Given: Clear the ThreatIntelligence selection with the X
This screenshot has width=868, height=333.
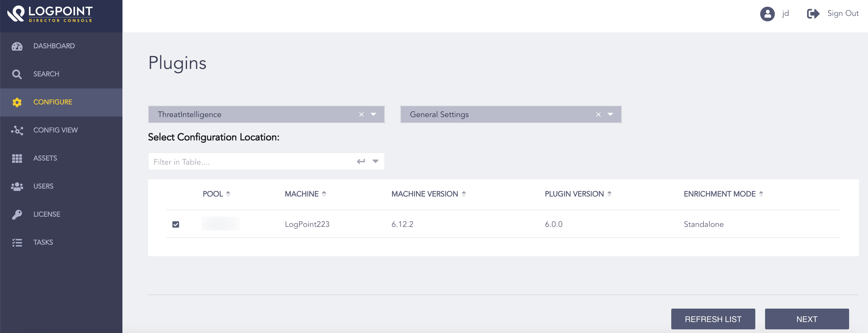Looking at the screenshot, I should (361, 114).
